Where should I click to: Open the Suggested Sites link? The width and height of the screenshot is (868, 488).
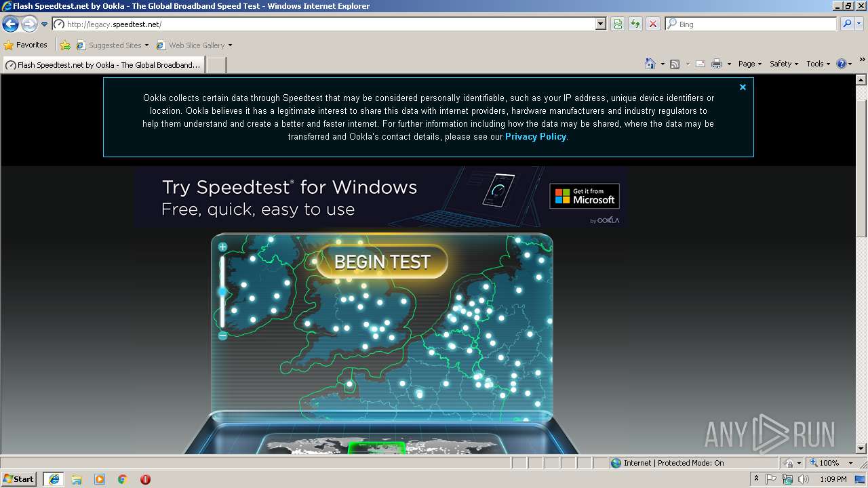pyautogui.click(x=112, y=45)
